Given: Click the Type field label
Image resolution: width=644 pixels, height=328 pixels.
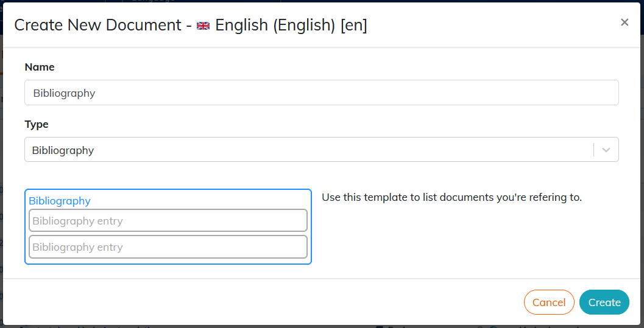Looking at the screenshot, I should [x=37, y=124].
